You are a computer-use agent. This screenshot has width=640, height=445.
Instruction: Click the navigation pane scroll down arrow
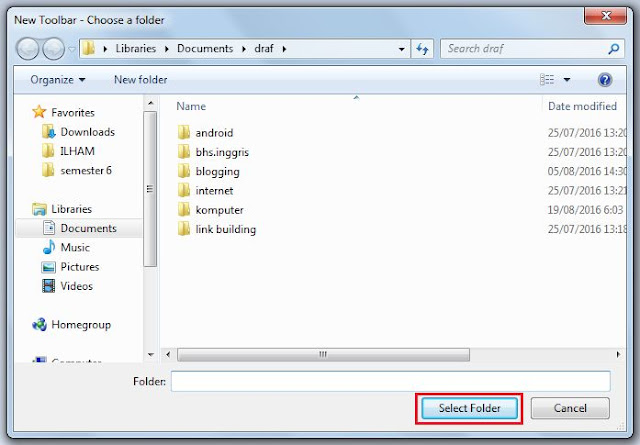pos(151,355)
